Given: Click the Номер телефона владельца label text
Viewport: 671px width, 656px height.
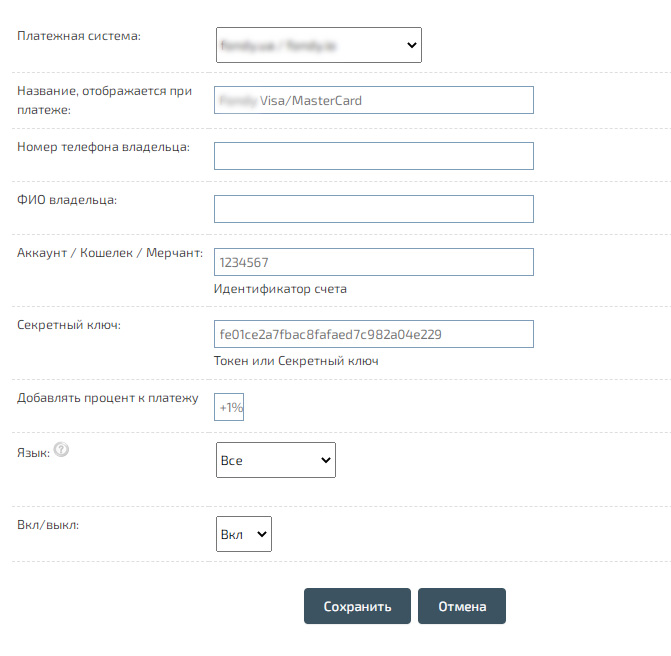Looking at the screenshot, I should pos(103,147).
